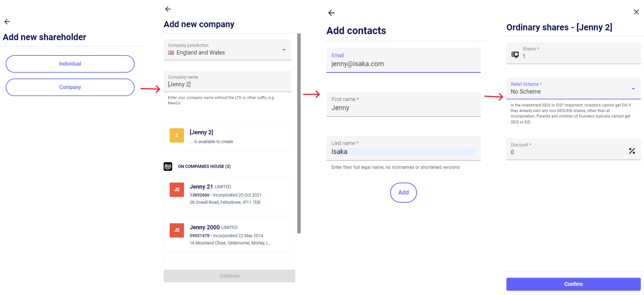Click back arrow above Add new shareholder
This screenshot has height=295, width=644.
tap(7, 21)
